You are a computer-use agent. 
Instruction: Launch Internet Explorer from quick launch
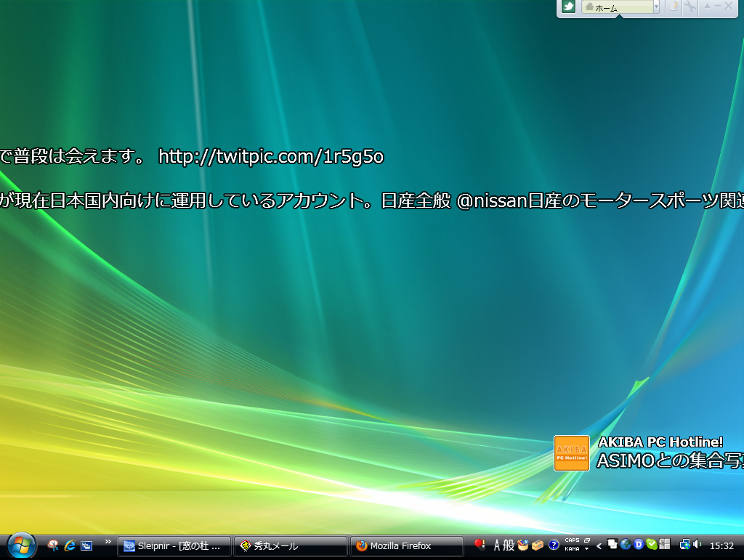click(70, 545)
